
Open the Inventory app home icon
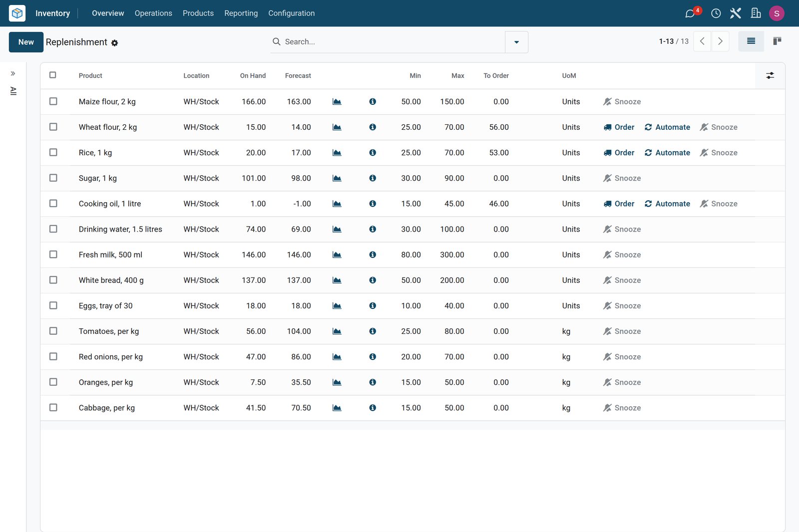pos(17,13)
